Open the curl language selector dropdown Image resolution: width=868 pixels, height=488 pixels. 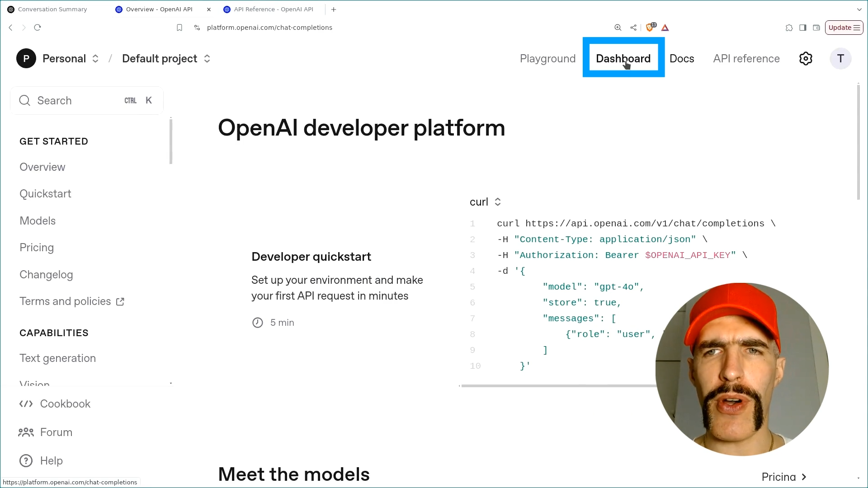click(485, 202)
